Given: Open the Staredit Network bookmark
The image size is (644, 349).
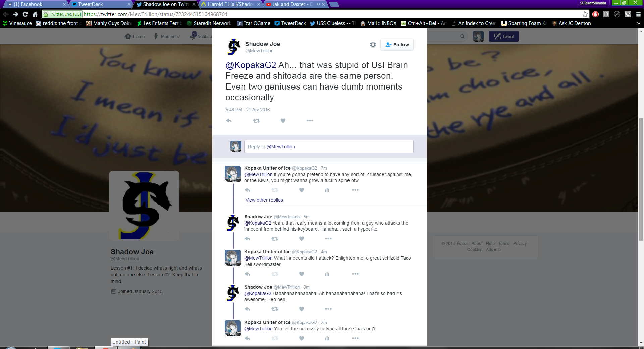Looking at the screenshot, I should (x=209, y=23).
